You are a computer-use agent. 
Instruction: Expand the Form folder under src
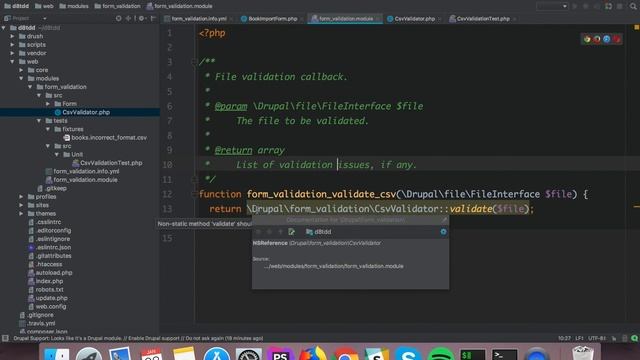[48, 104]
